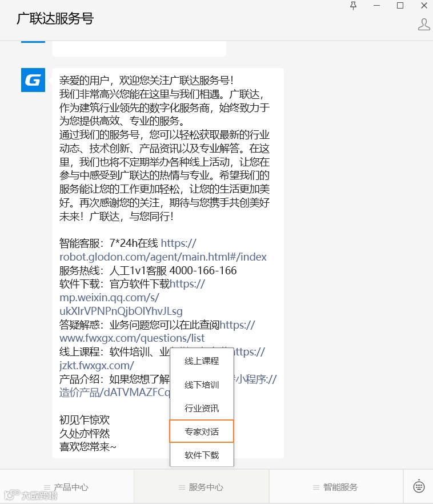Click the 广联达服务号 title

point(55,19)
